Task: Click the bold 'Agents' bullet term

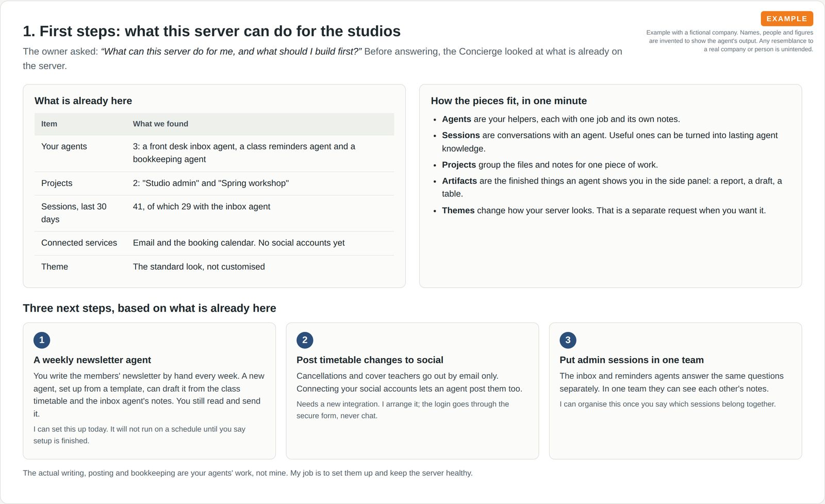Action: point(456,119)
